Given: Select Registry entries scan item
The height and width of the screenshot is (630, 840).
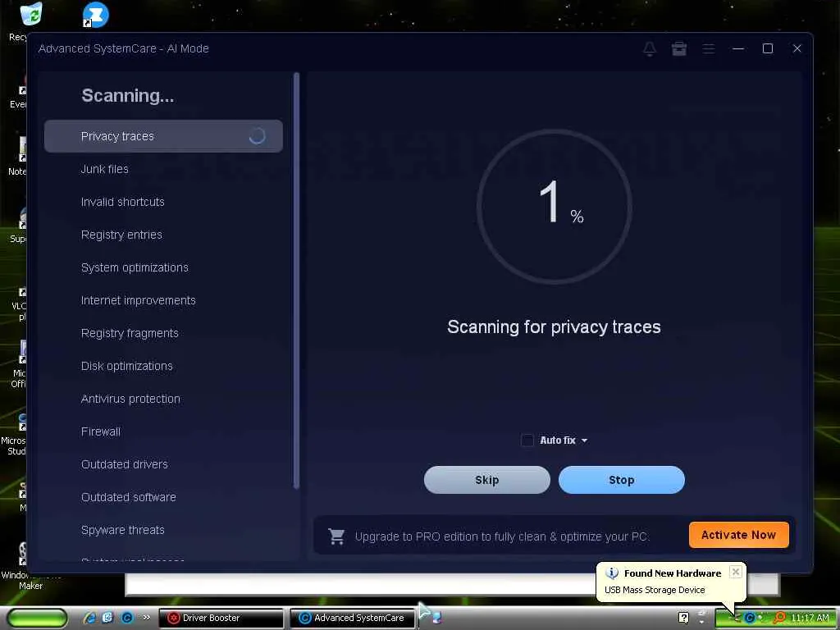Looking at the screenshot, I should pos(163,235).
